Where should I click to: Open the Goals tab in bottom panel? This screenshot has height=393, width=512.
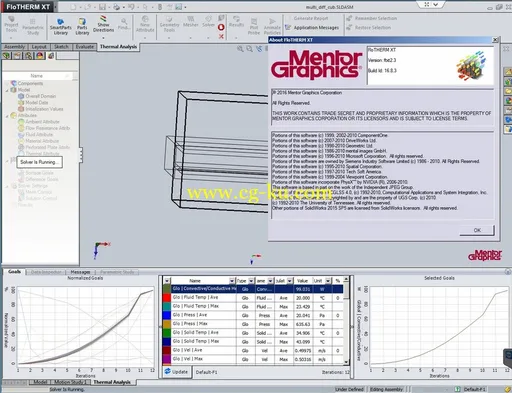click(14, 272)
